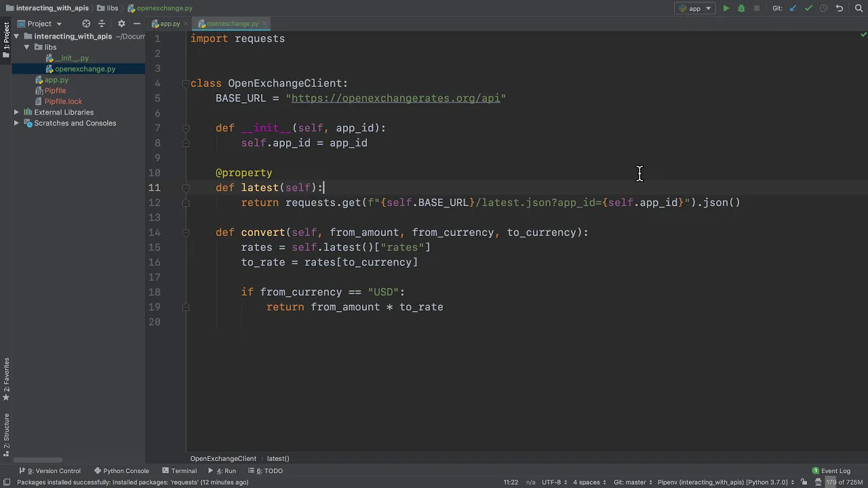This screenshot has height=488, width=868.
Task: Fold the __init__ method at line 7
Action: 185,128
